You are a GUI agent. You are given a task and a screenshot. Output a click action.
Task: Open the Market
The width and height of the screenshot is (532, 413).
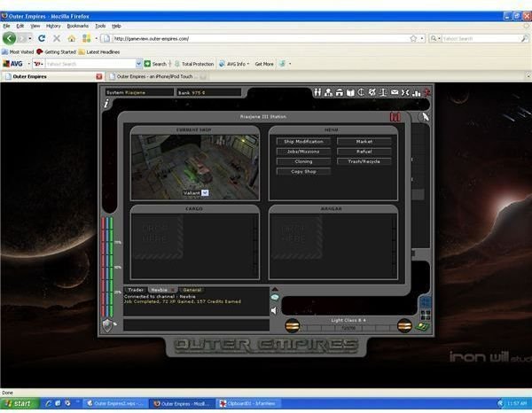tap(364, 142)
